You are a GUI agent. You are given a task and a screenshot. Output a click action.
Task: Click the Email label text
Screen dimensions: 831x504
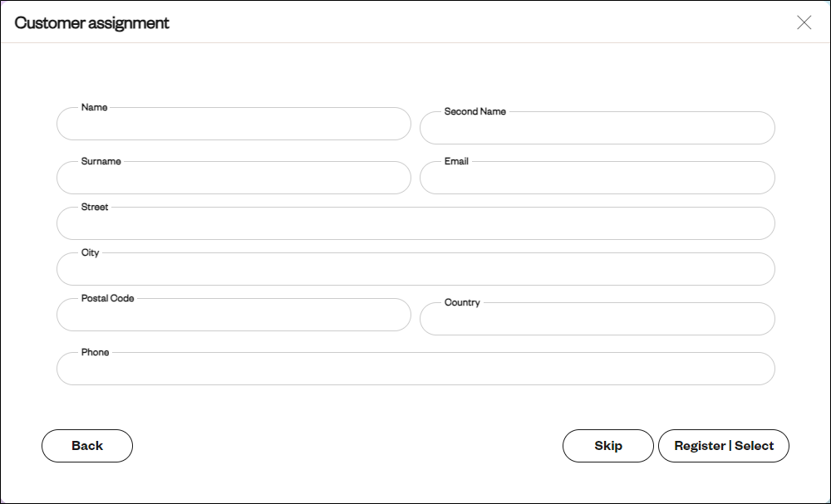pyautogui.click(x=456, y=161)
